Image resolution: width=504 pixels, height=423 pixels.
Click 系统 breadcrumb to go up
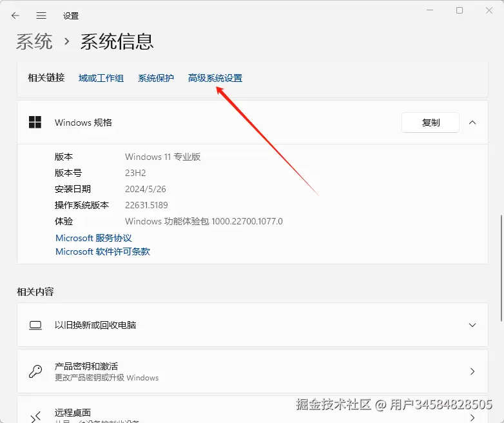point(34,41)
